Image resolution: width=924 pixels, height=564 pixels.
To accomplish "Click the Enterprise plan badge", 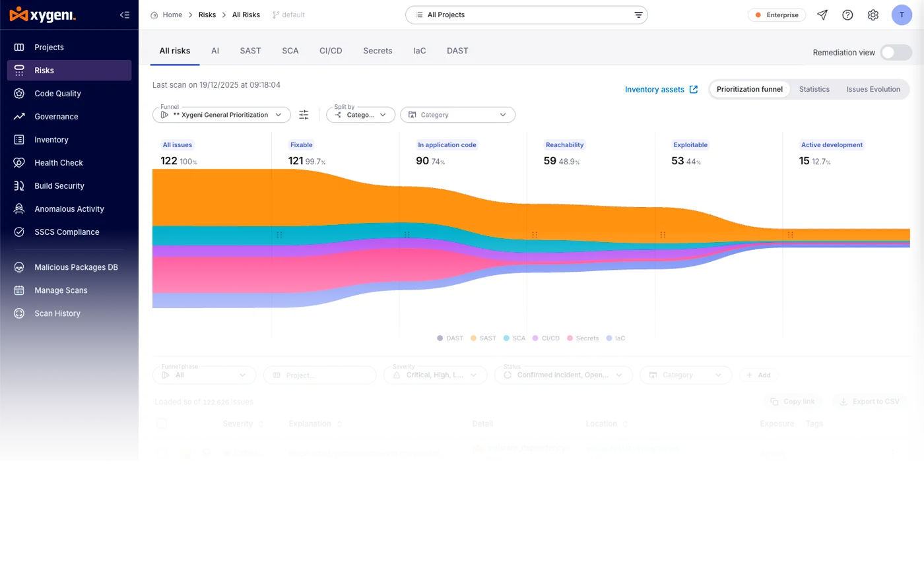I will [777, 15].
